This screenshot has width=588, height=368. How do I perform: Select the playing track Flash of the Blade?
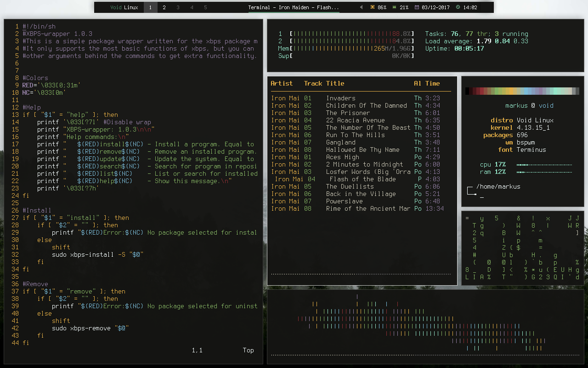pyautogui.click(x=361, y=179)
